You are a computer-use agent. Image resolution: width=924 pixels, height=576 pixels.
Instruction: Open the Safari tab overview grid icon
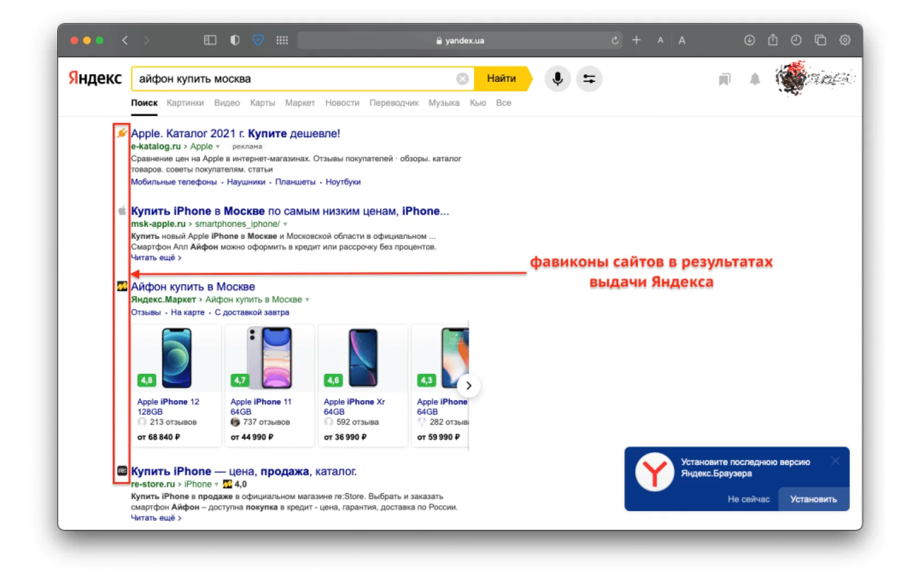coord(282,40)
